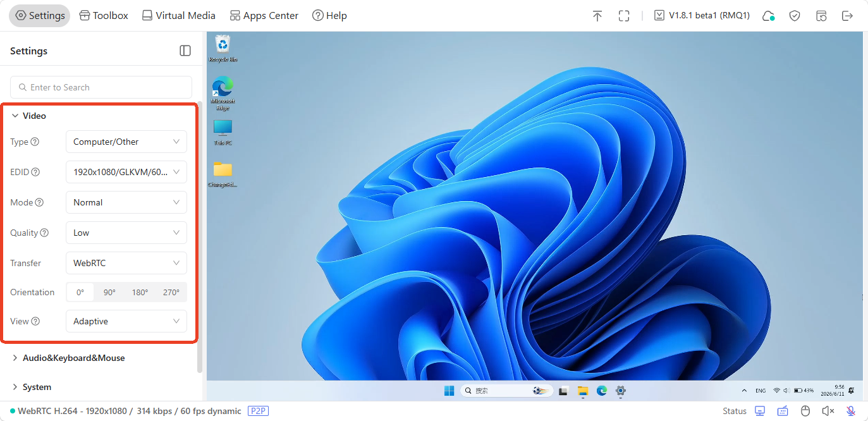Click the P2P connection badge
The image size is (868, 421).
258,411
